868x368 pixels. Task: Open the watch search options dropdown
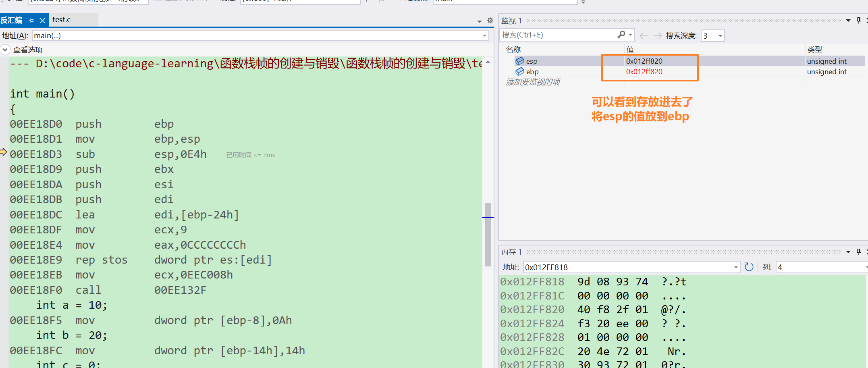(630, 35)
